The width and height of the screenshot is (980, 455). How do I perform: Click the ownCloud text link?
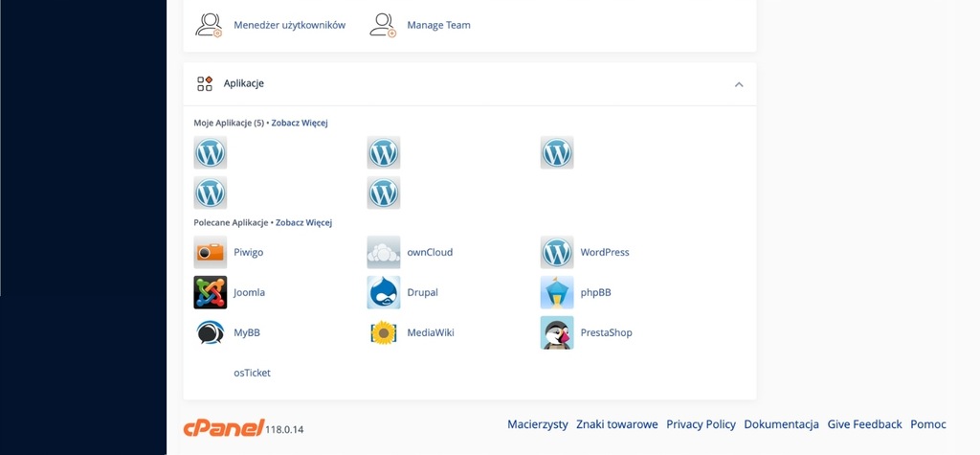point(430,252)
